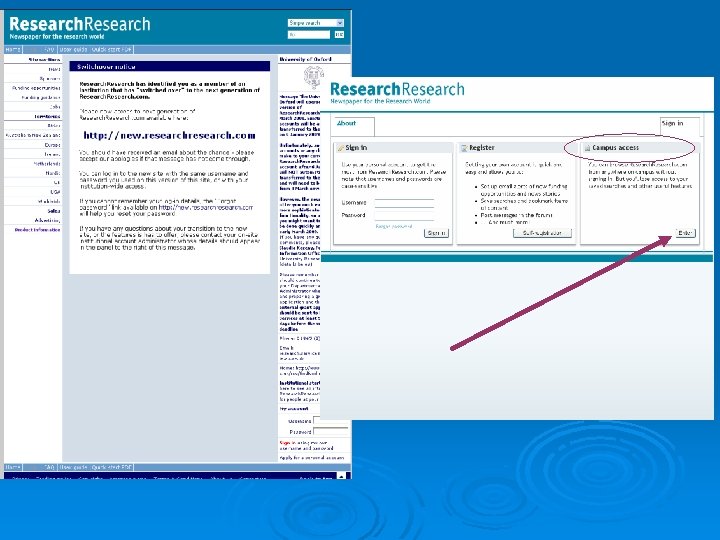Click Home in old site bottom navigation
The height and width of the screenshot is (540, 720).
[x=13, y=467]
